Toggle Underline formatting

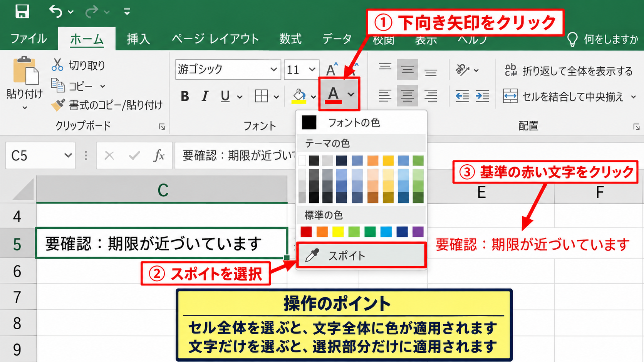tap(225, 96)
